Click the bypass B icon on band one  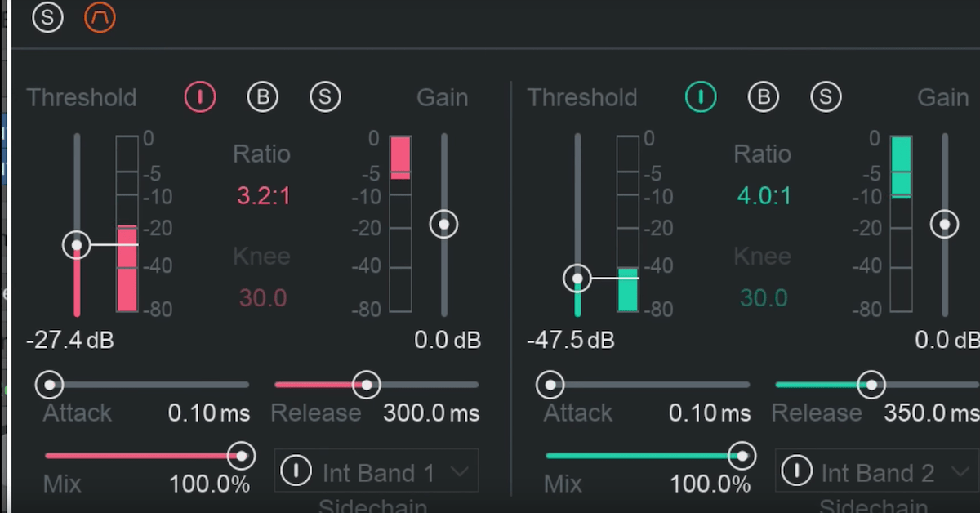262,96
